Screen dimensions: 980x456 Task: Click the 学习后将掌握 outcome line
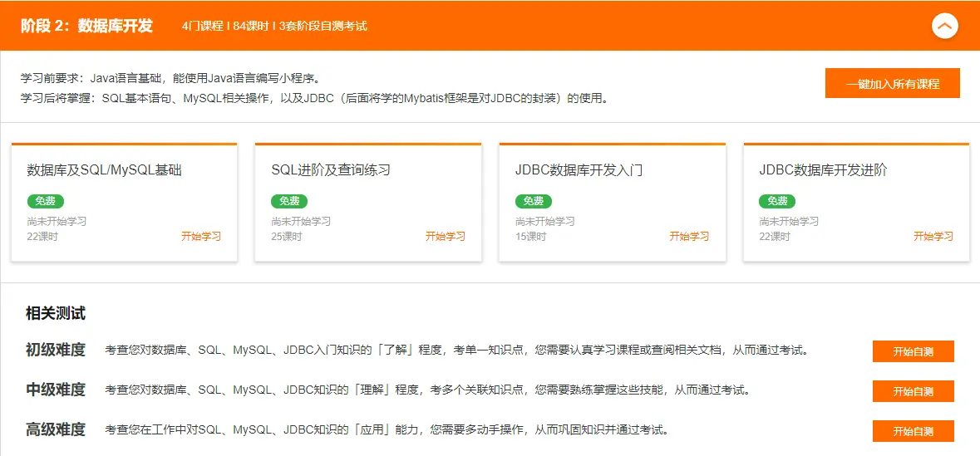click(314, 99)
